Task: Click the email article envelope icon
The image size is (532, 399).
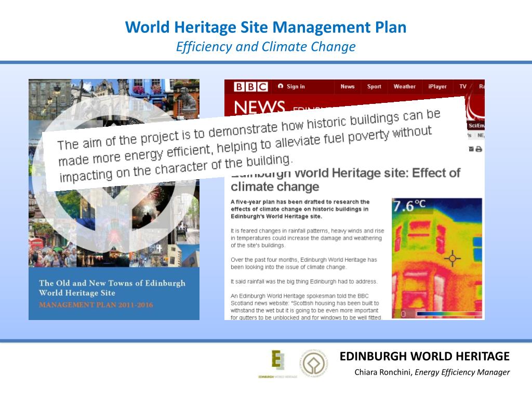Action: [471, 149]
